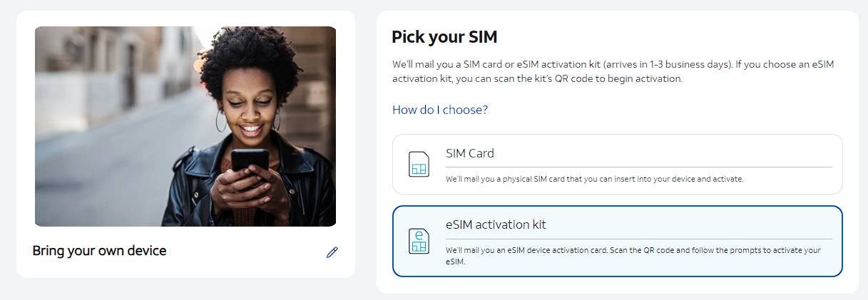Click the divider line under 'SIM Card'
This screenshot has width=868, height=300.
638,167
